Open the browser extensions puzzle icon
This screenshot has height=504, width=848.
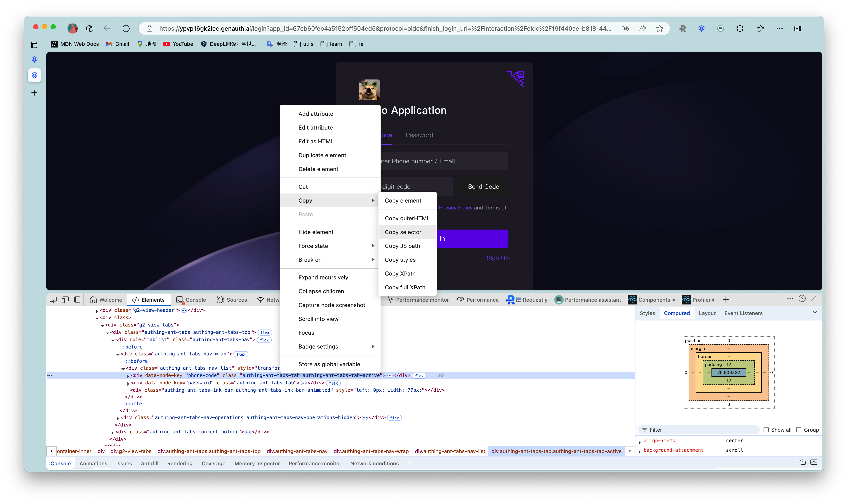(x=740, y=29)
